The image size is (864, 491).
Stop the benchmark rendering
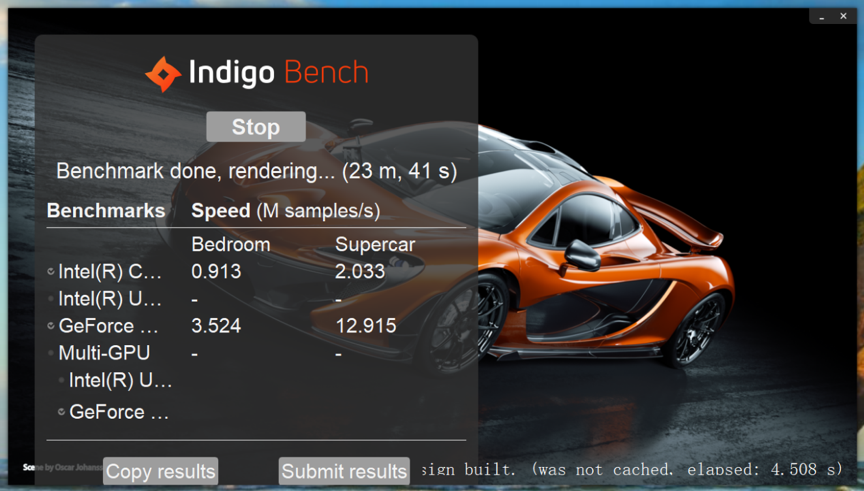pyautogui.click(x=256, y=127)
